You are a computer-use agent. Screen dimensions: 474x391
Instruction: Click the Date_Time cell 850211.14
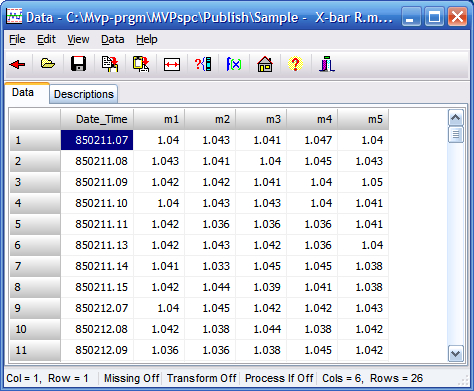point(97,266)
